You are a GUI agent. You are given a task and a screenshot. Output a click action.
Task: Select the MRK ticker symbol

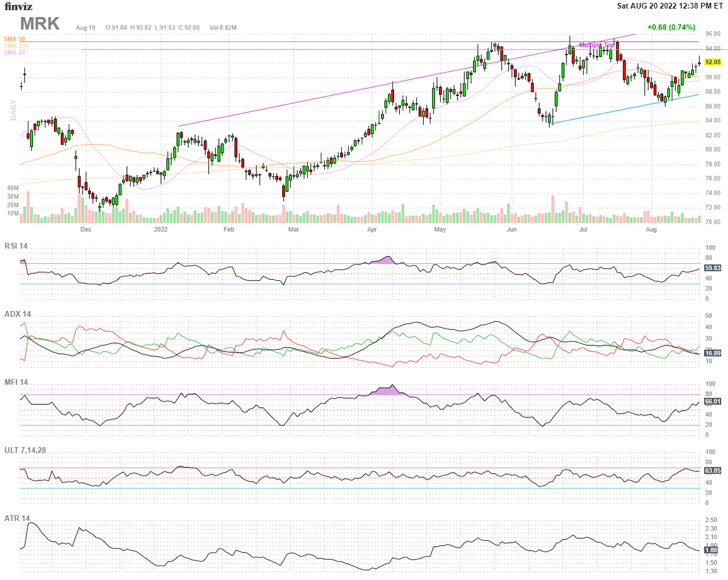[x=40, y=23]
